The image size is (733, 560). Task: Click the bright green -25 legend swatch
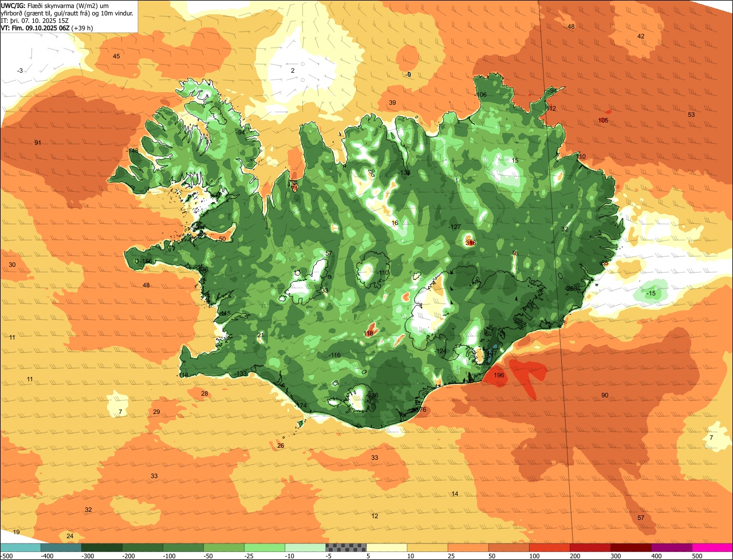coord(265,547)
